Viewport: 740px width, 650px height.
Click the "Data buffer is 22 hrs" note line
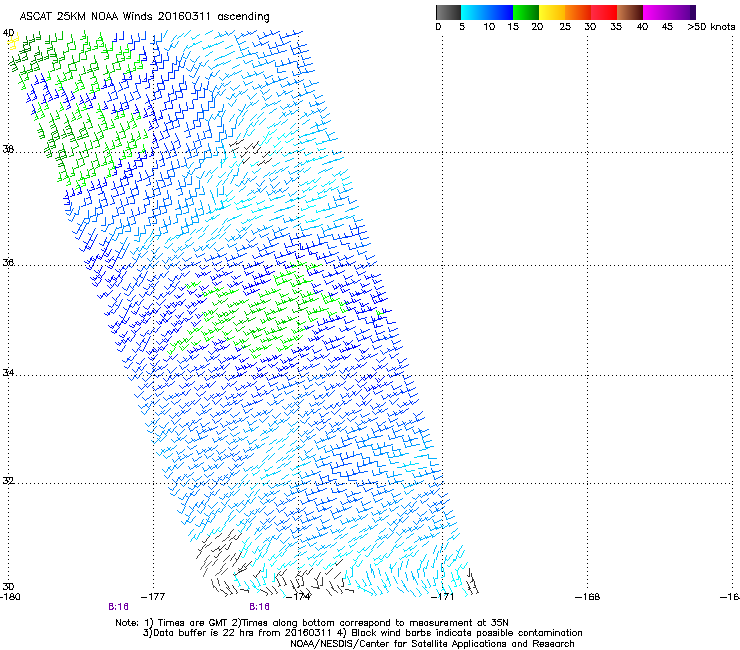click(x=362, y=633)
